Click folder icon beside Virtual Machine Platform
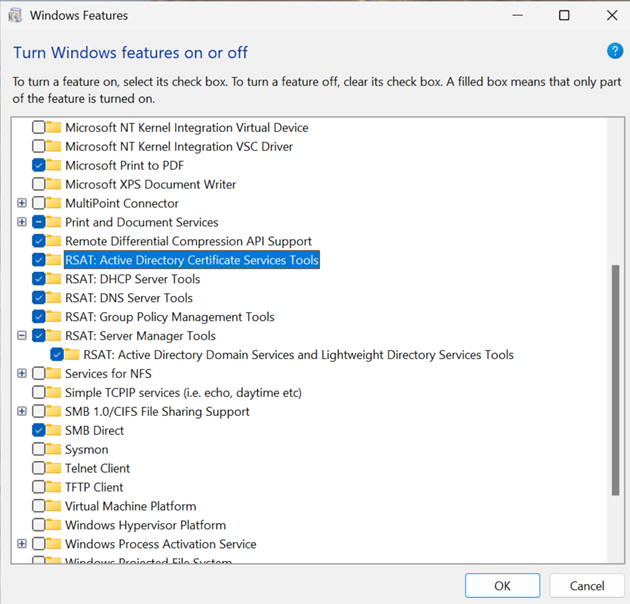This screenshot has height=604, width=630. click(x=55, y=506)
